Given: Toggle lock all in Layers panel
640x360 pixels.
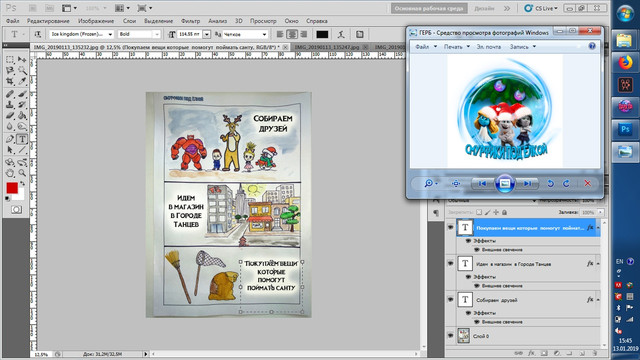Looking at the screenshot, I should pyautogui.click(x=504, y=212).
